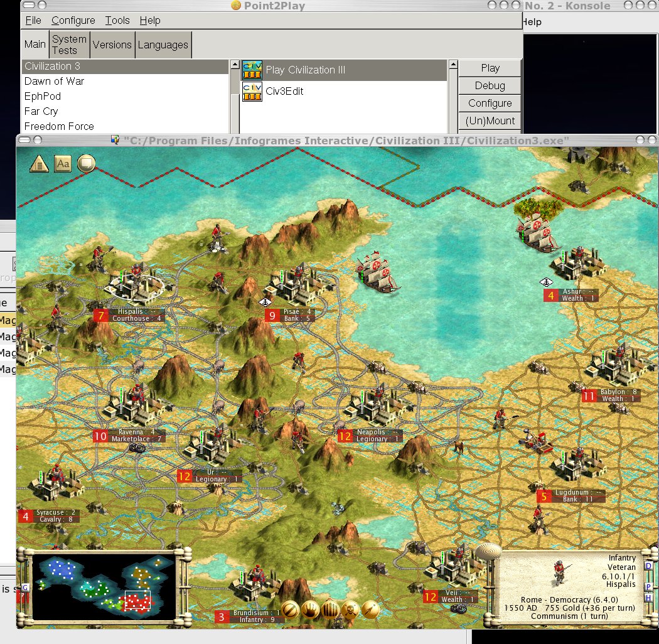Click the 'Communism (1 turn)' research text
Screen dimensions: 659x644
[x=569, y=616]
